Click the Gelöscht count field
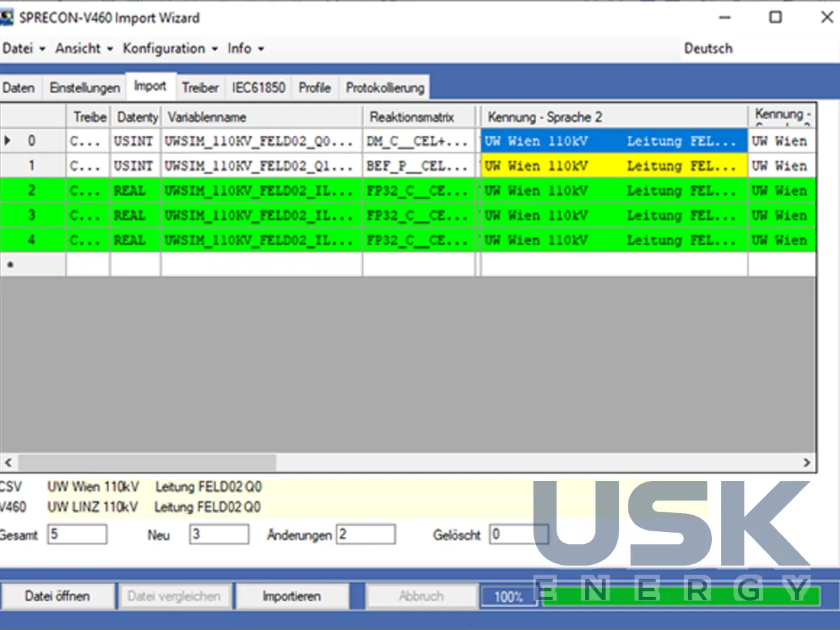The image size is (840, 630). [x=518, y=535]
